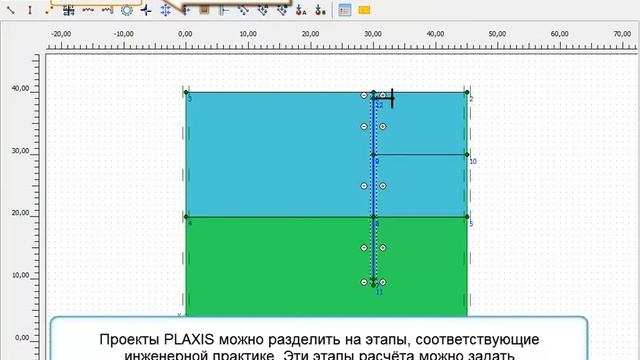Click the yellow rectangle toolbar icon

364,10
